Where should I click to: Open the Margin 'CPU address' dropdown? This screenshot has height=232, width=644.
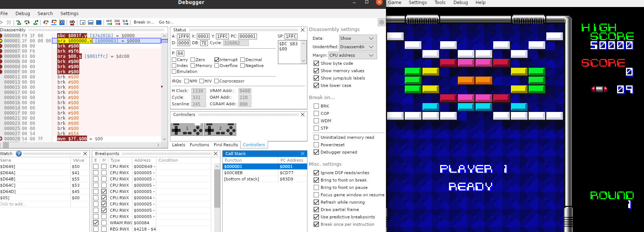[352, 55]
